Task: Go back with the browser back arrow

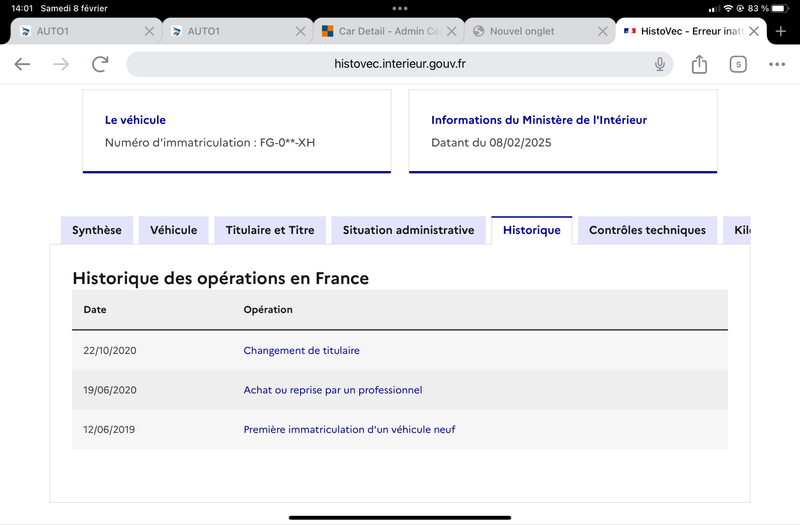Action: point(22,64)
